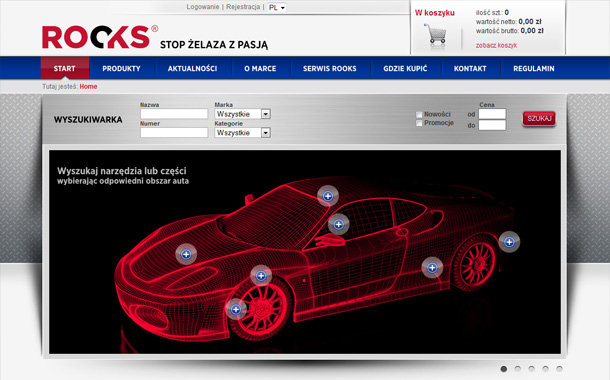Viewport: 610px width, 380px height.
Task: Choose the plus hotspot at rear bumper
Action: (x=509, y=242)
